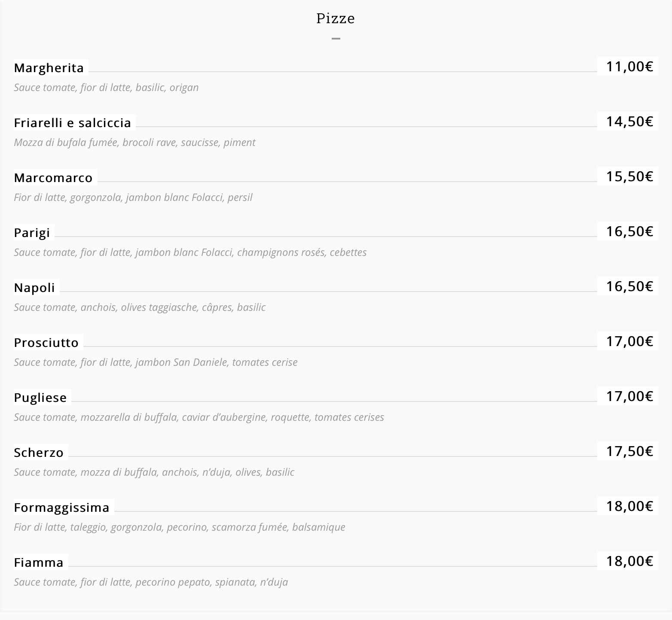The width and height of the screenshot is (672, 620).
Task: Click the Friarelli e salciccia title
Action: point(73,123)
